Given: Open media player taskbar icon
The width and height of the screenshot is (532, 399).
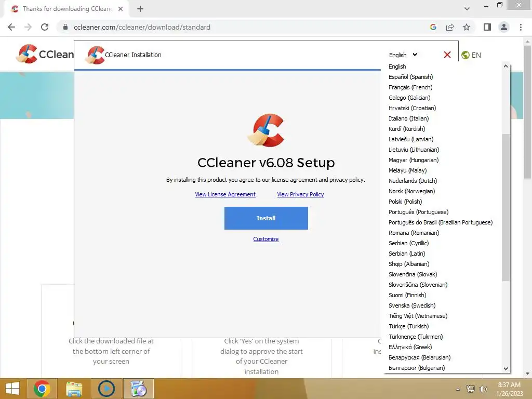Looking at the screenshot, I should point(106,389).
